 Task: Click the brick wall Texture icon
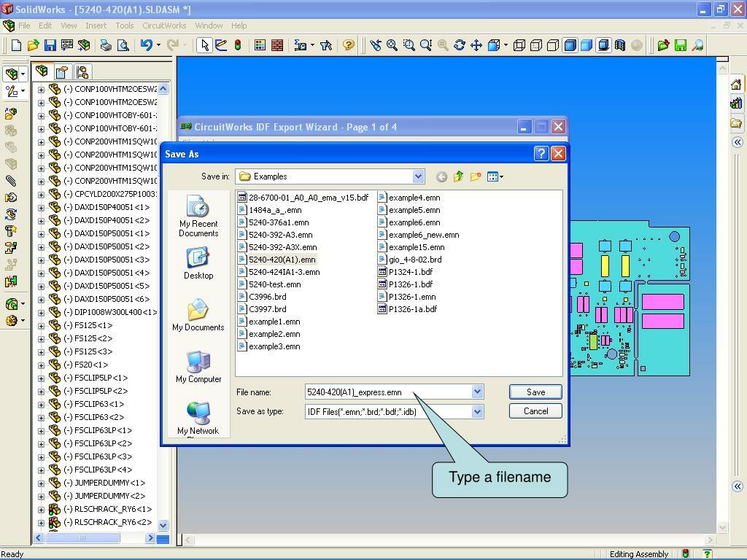coord(276,45)
